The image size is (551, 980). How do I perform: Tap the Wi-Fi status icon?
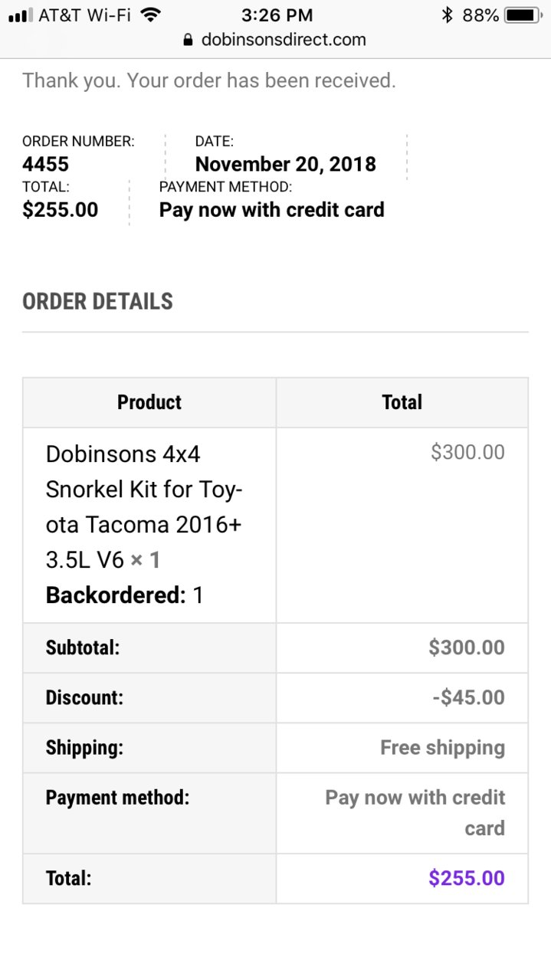pyautogui.click(x=152, y=15)
